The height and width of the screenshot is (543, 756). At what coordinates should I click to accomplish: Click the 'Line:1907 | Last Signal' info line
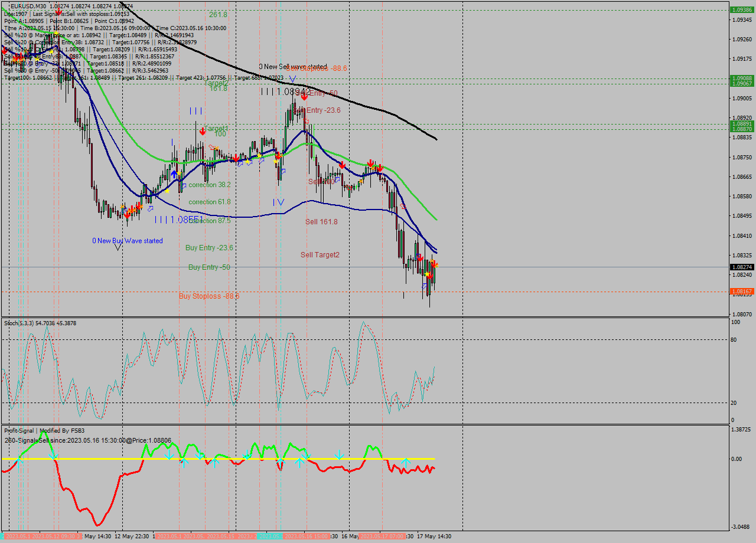click(x=66, y=14)
